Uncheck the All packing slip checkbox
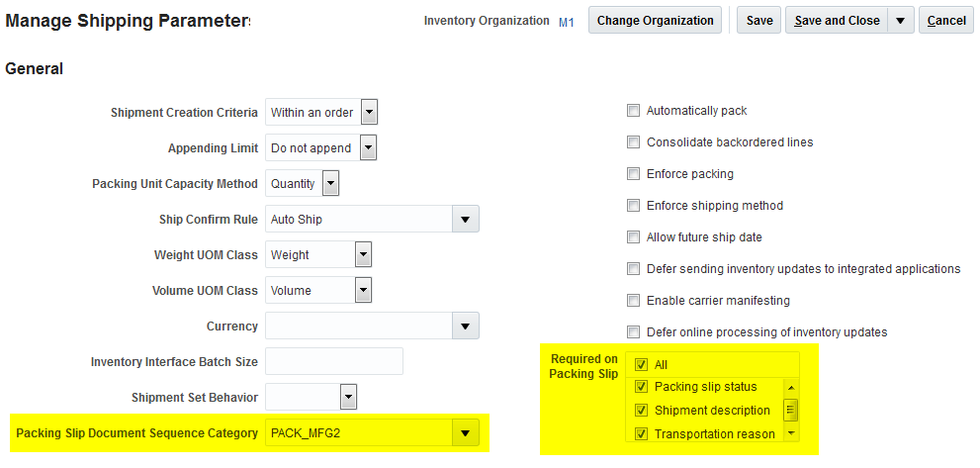The image size is (980, 468). (x=642, y=365)
